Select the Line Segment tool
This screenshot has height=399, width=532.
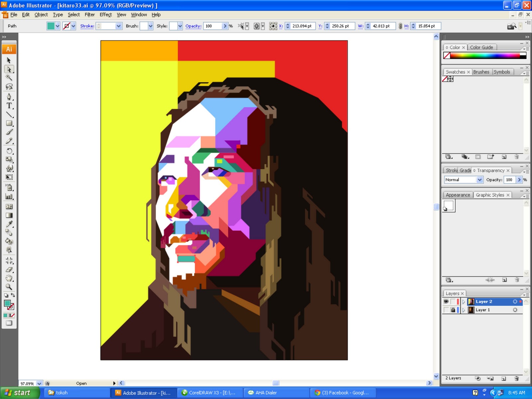pyautogui.click(x=9, y=115)
